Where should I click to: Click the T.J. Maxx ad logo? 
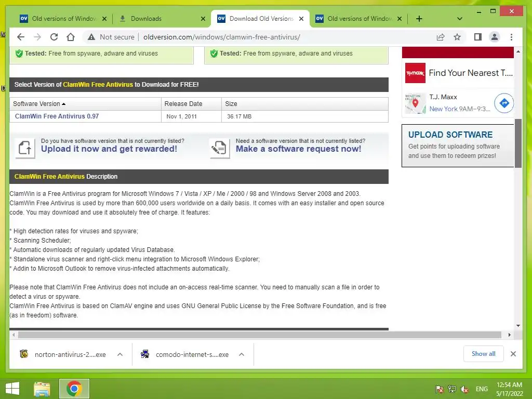coord(415,73)
